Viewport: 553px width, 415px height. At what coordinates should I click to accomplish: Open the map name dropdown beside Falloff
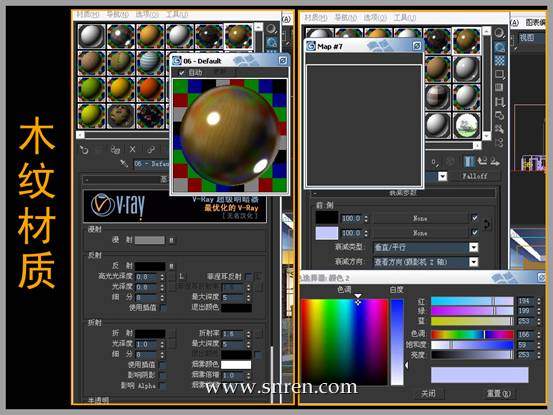click(x=442, y=176)
